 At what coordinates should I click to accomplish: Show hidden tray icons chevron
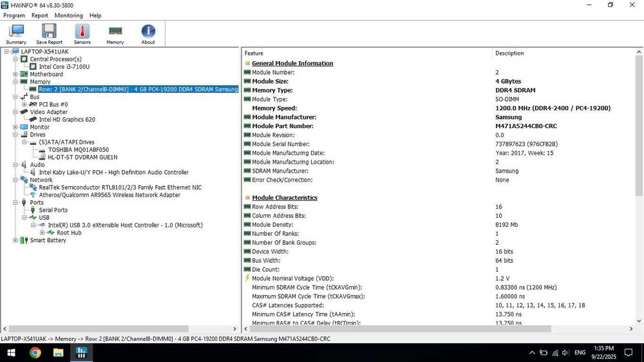click(x=532, y=352)
